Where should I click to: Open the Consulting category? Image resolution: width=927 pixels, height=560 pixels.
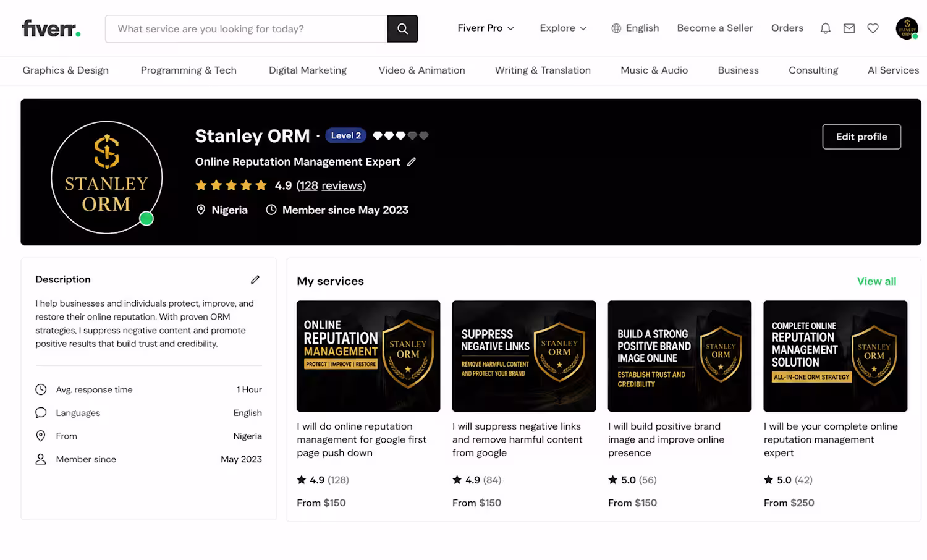tap(813, 70)
